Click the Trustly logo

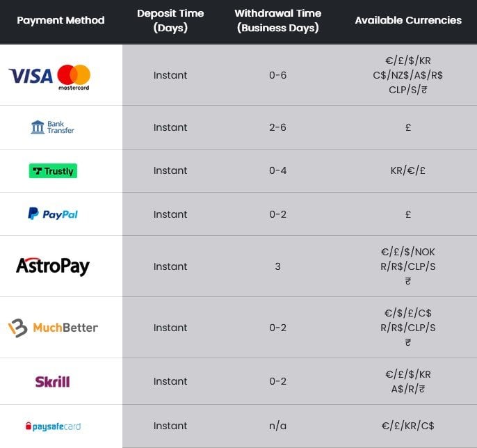[53, 170]
